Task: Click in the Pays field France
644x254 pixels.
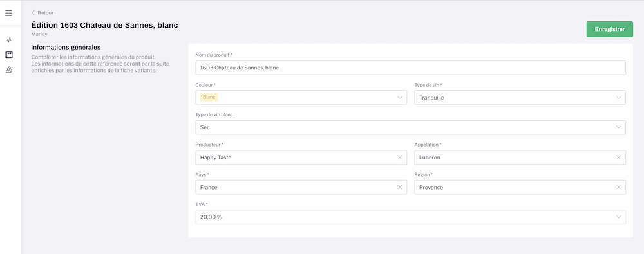Action: pyautogui.click(x=301, y=187)
